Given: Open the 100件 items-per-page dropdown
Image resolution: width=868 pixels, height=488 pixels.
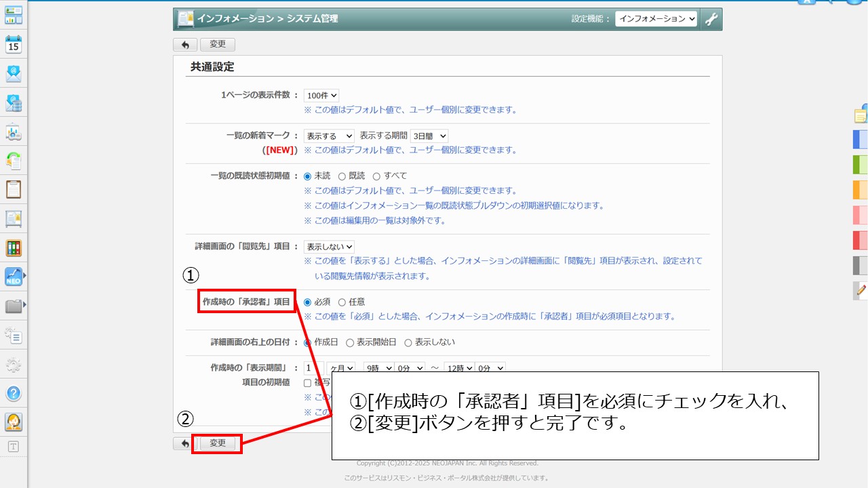Looking at the screenshot, I should click(x=321, y=96).
